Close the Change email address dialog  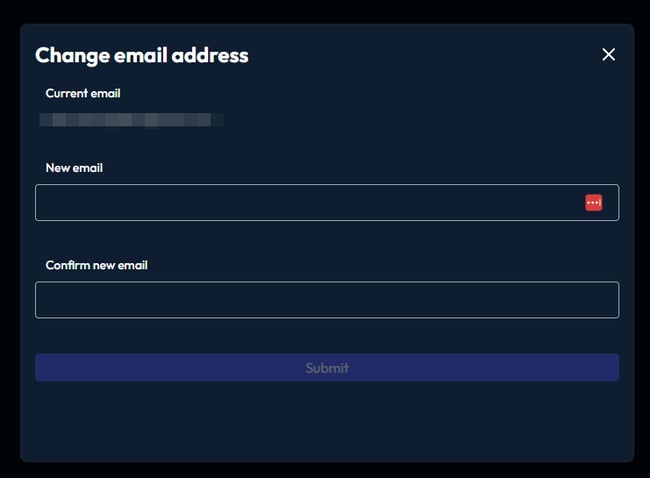tap(608, 54)
